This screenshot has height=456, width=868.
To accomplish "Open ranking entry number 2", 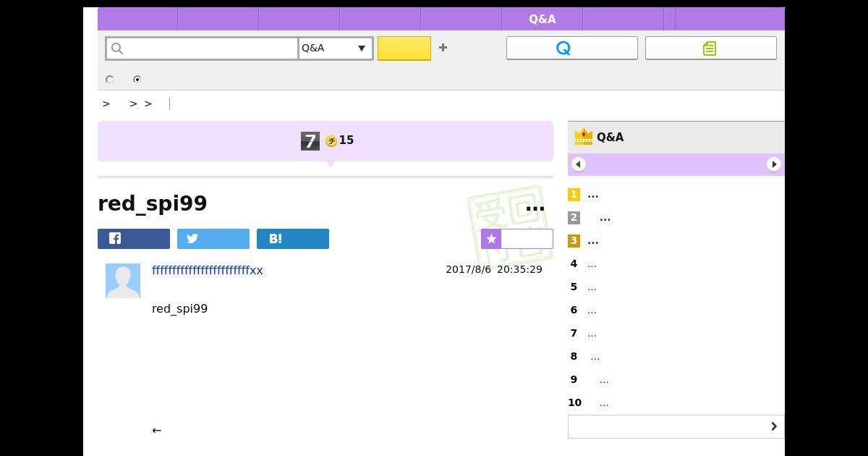I will click(x=605, y=218).
